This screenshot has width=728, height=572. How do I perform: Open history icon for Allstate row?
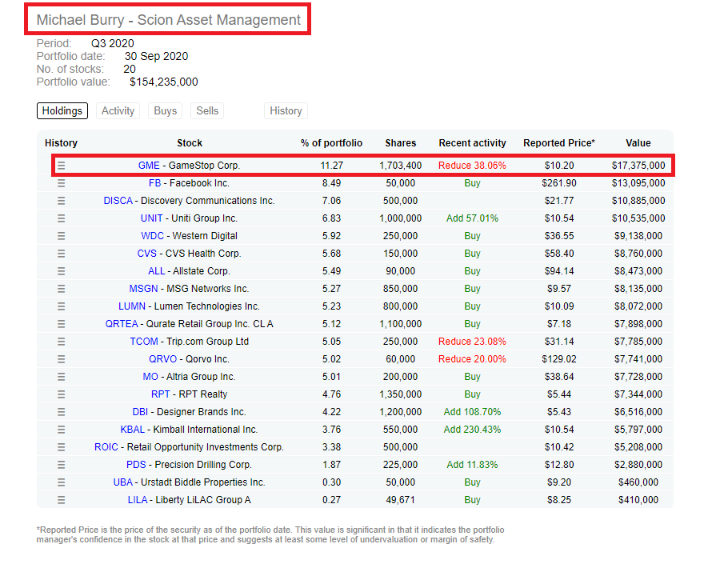coord(62,271)
